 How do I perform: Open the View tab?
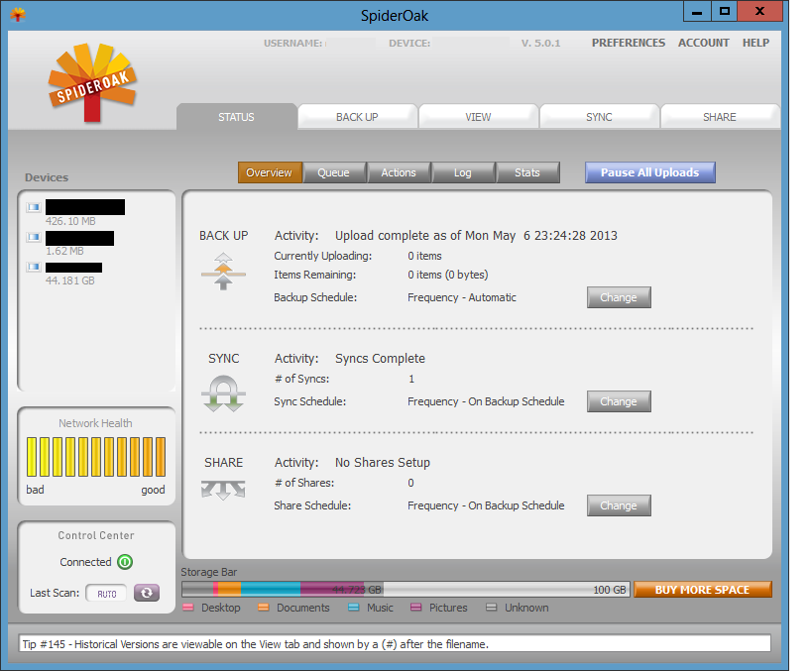click(x=478, y=117)
